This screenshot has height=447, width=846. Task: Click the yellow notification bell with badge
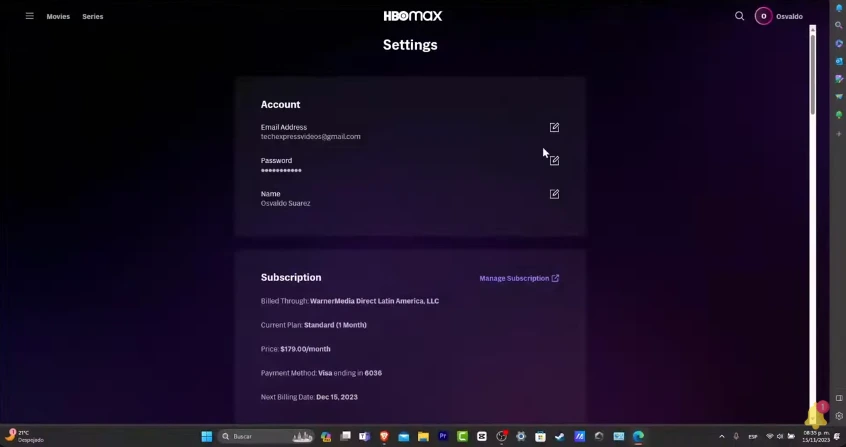pyautogui.click(x=816, y=416)
